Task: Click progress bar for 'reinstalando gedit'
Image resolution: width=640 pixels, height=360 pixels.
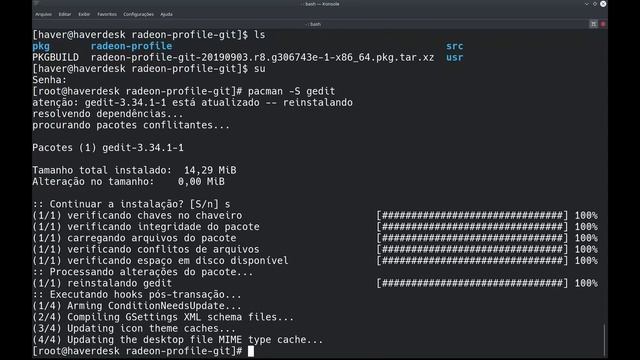Action: (472, 283)
